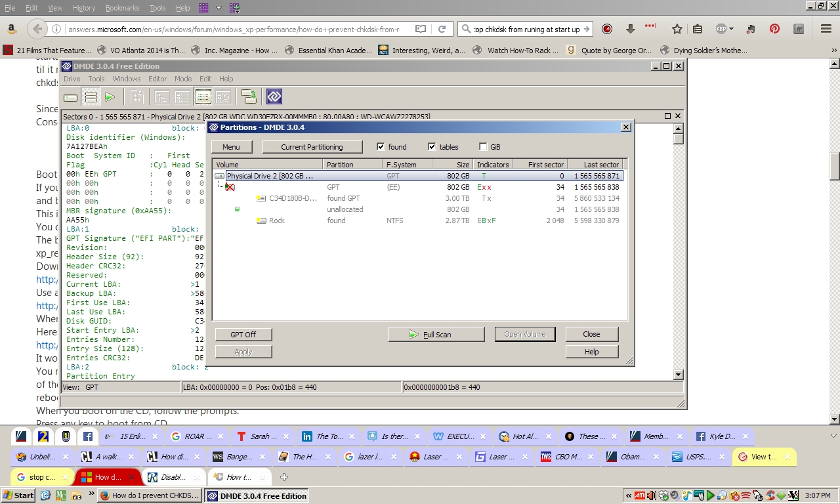Open Firefox Bookmarks menu
The height and width of the screenshot is (504, 840).
tap(122, 8)
